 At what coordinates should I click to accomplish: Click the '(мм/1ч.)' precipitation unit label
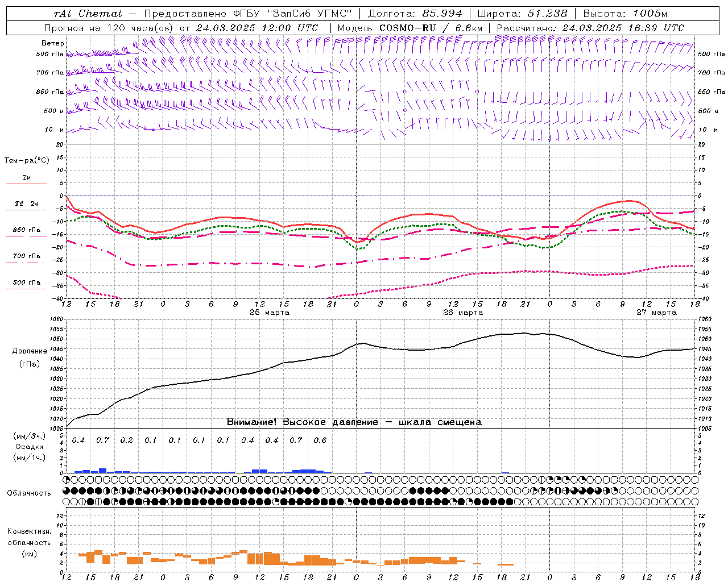point(30,458)
